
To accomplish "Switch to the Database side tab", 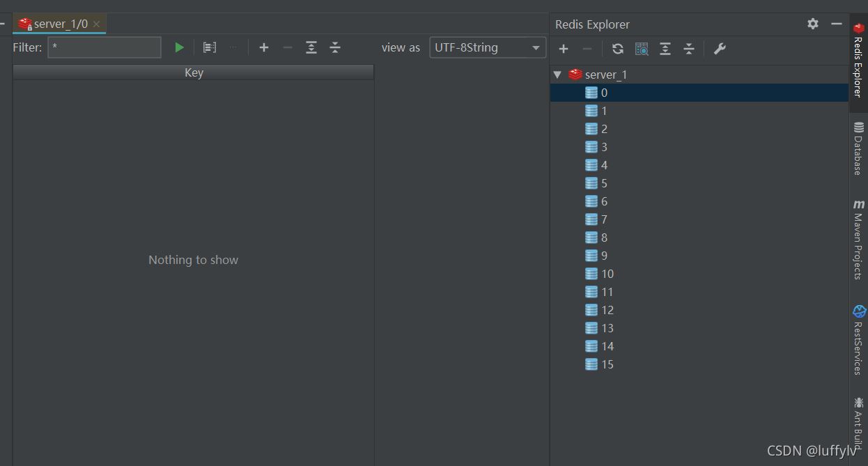I will (858, 149).
